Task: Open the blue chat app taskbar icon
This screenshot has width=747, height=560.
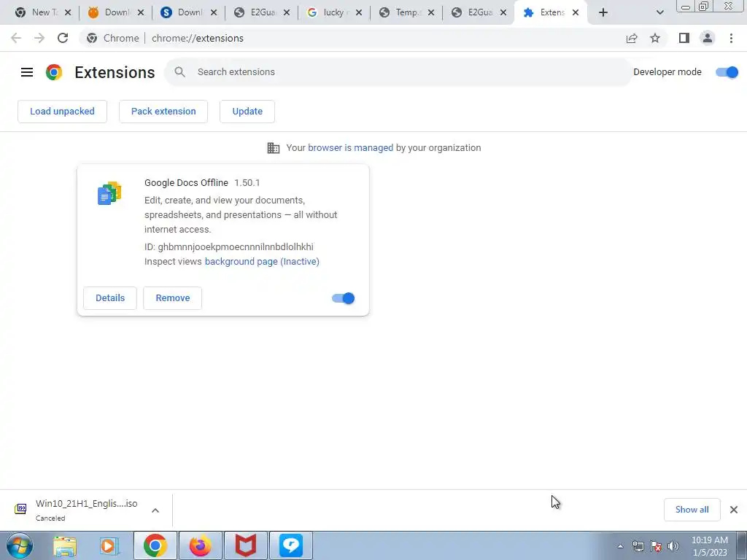Action: (x=291, y=545)
